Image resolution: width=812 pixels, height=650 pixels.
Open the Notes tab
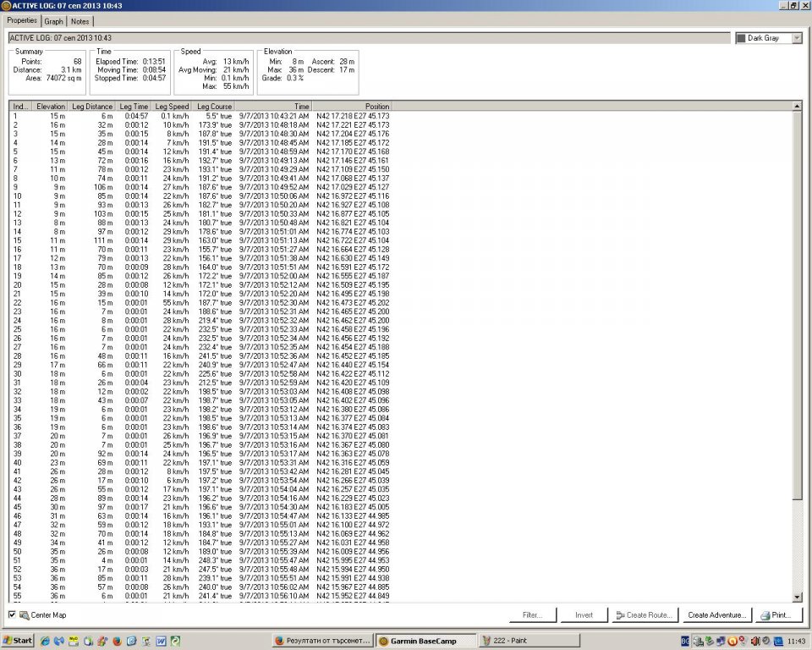[80, 21]
